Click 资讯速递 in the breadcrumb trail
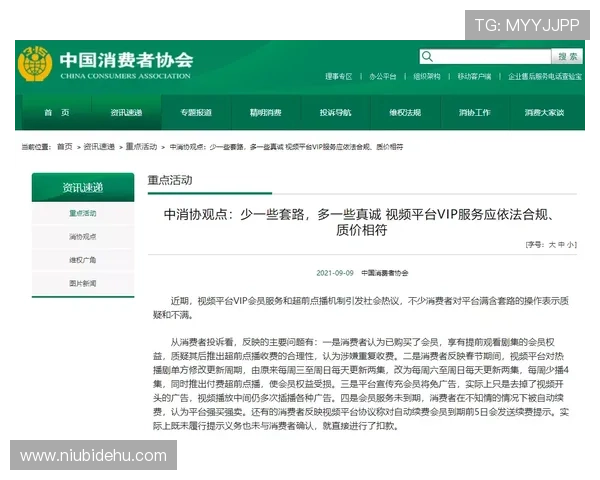Viewport: 600px width, 480px height. coord(99,147)
